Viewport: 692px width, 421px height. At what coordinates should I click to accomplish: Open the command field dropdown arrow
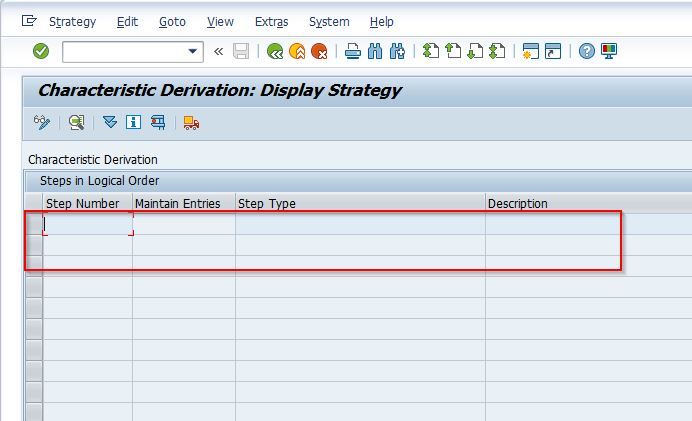[192, 51]
